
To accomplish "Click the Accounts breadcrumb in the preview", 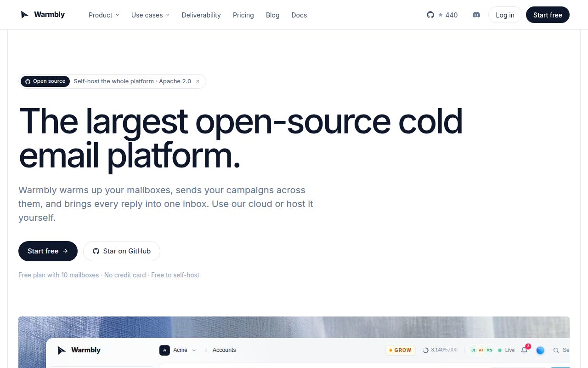I will tap(224, 350).
